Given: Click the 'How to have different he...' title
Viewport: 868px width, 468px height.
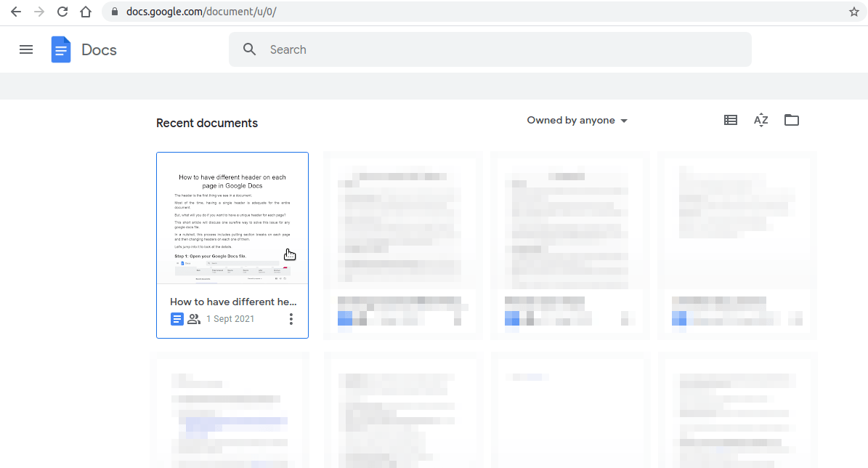Looking at the screenshot, I should click(233, 302).
